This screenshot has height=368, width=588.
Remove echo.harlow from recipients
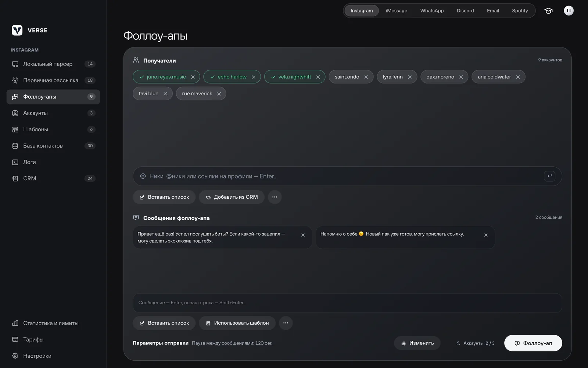click(x=254, y=77)
